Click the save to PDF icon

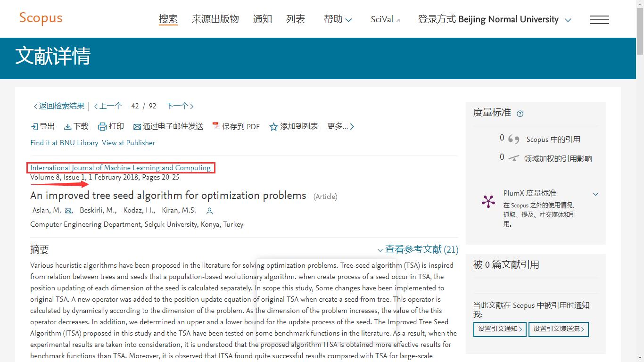pyautogui.click(x=216, y=126)
